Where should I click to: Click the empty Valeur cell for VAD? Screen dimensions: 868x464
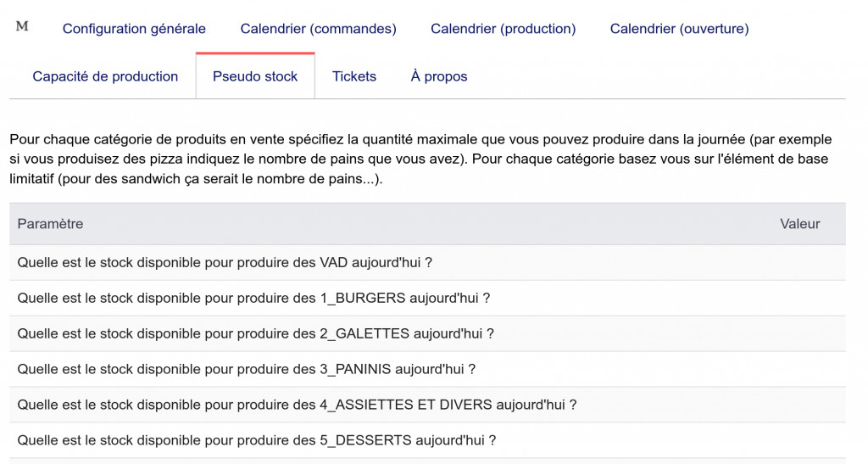click(799, 263)
